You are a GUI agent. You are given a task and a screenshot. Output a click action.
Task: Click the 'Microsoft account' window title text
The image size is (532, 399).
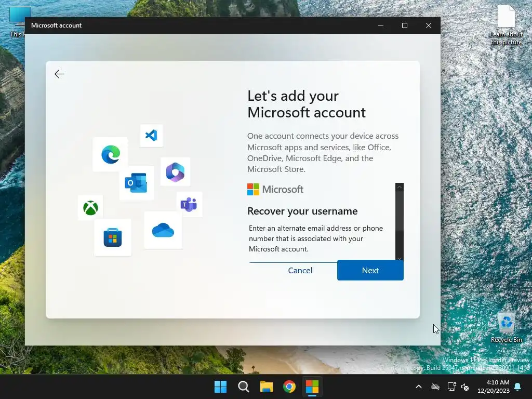(x=56, y=25)
